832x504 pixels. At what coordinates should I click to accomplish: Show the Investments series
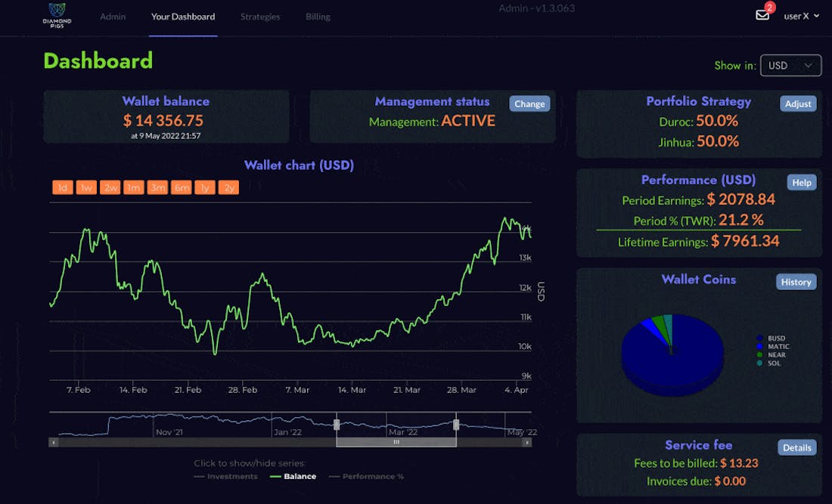tap(225, 477)
